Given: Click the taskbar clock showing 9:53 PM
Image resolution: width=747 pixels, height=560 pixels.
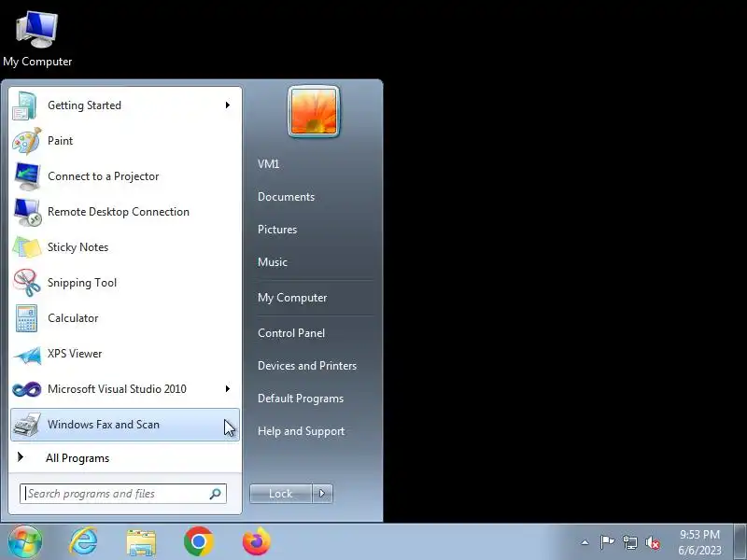Looking at the screenshot, I should [699, 534].
